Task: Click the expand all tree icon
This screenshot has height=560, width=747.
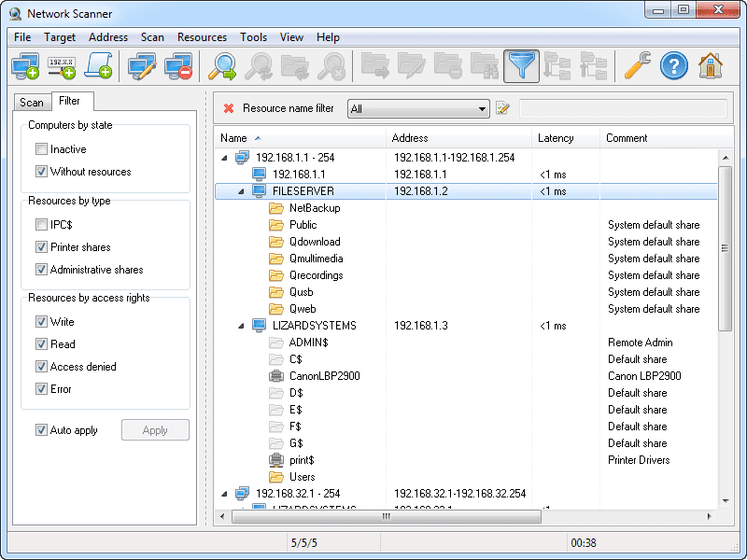Action: pyautogui.click(x=557, y=66)
